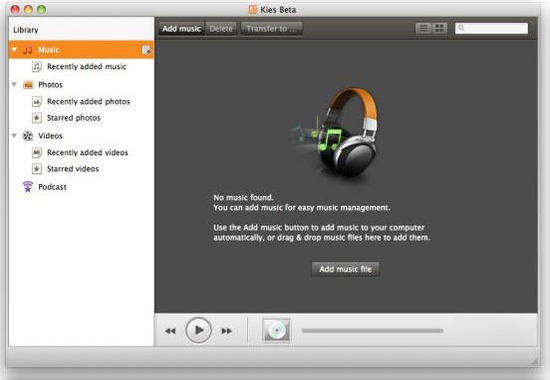The image size is (550, 380).
Task: Click the Podcast antenna icon
Action: click(28, 187)
